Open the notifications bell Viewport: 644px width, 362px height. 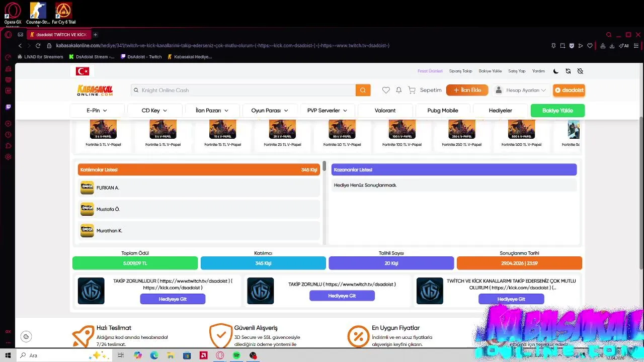pyautogui.click(x=398, y=90)
